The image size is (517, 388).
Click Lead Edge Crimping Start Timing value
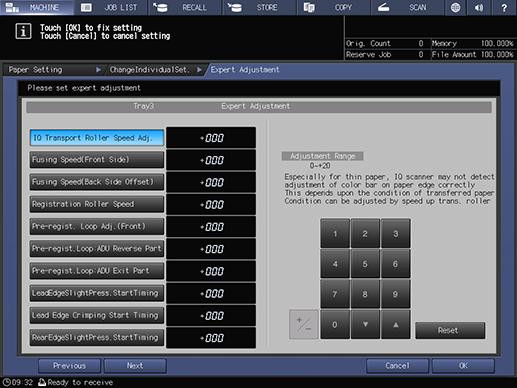pos(211,316)
